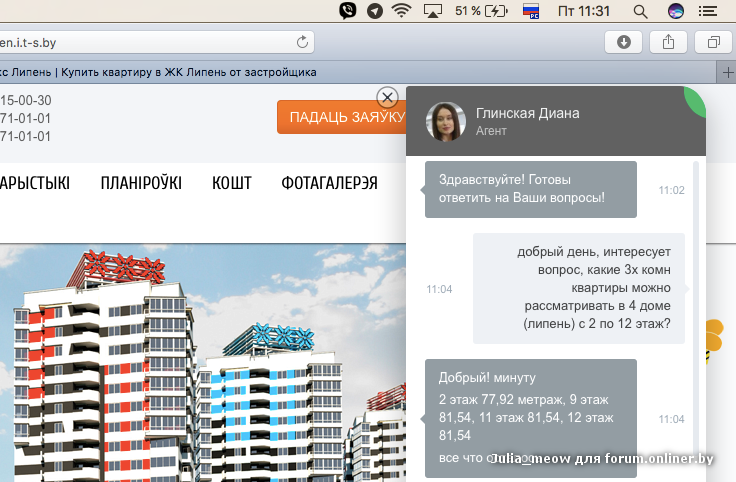Close the chat widget with X

tap(387, 98)
